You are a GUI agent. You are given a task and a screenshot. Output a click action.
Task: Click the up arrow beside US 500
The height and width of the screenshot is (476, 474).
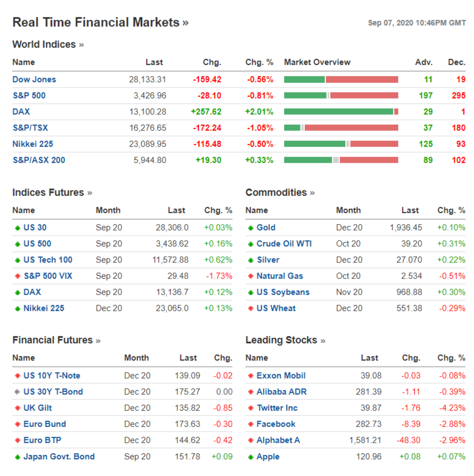18,244
